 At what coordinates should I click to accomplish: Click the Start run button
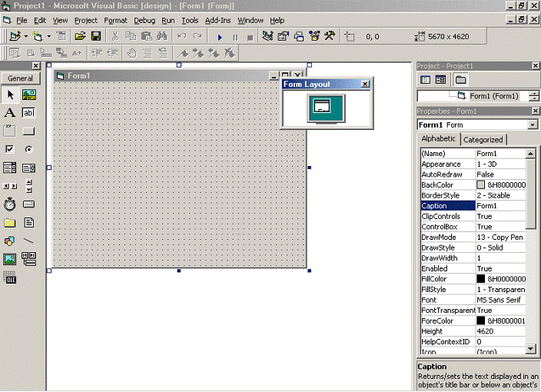point(220,36)
